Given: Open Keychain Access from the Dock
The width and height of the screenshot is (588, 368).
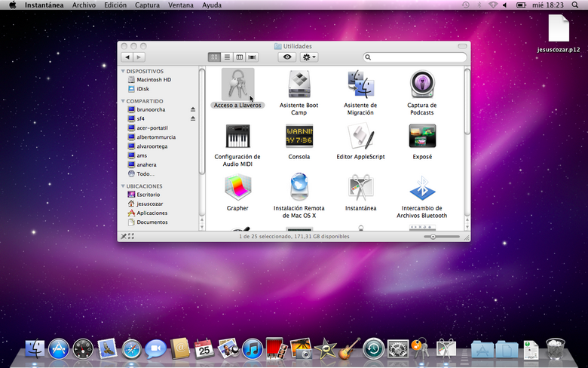Looking at the screenshot, I should [421, 349].
